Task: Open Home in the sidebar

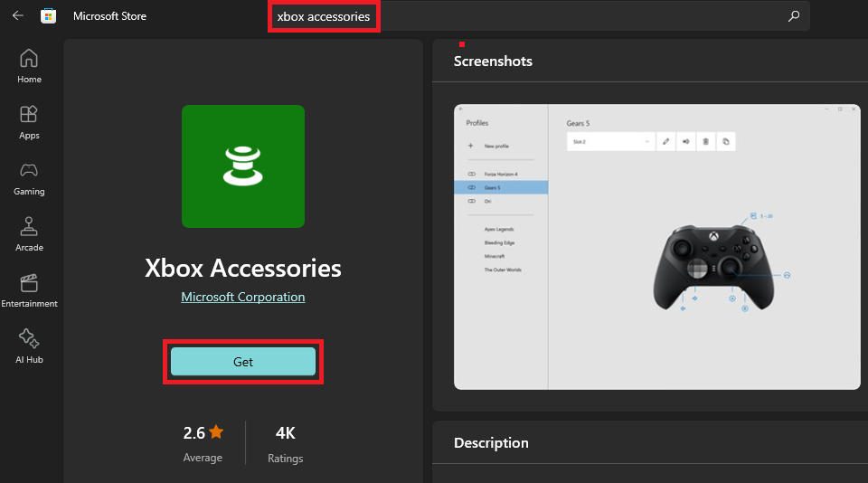Action: [29, 66]
